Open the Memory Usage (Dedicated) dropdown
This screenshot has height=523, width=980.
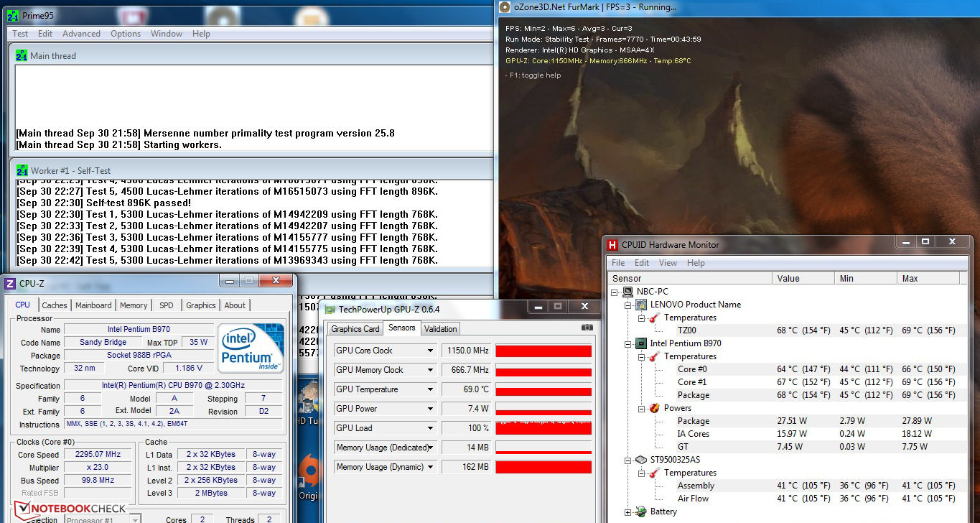point(431,448)
